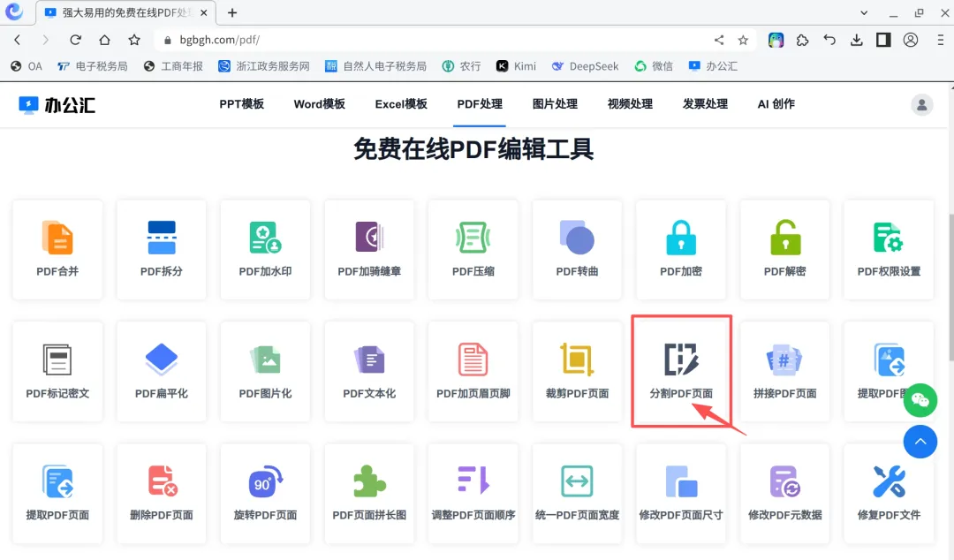The image size is (954, 560).
Task: Open the 修改PDF元数据 tool
Action: click(x=785, y=493)
